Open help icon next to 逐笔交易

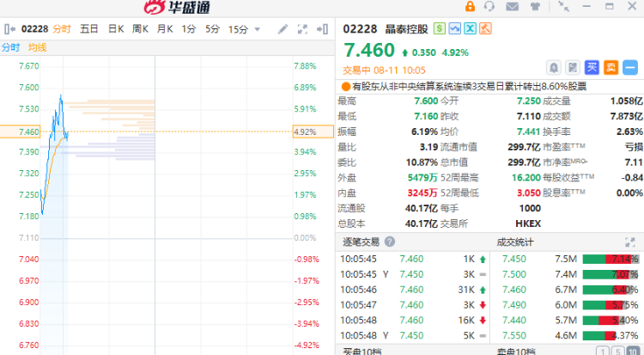[390, 242]
